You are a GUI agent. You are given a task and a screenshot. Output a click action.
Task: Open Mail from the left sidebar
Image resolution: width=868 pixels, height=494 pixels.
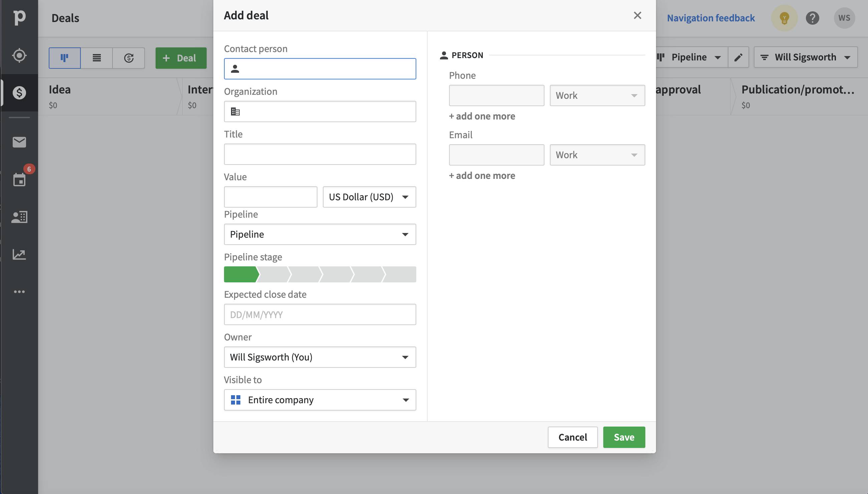pos(19,142)
